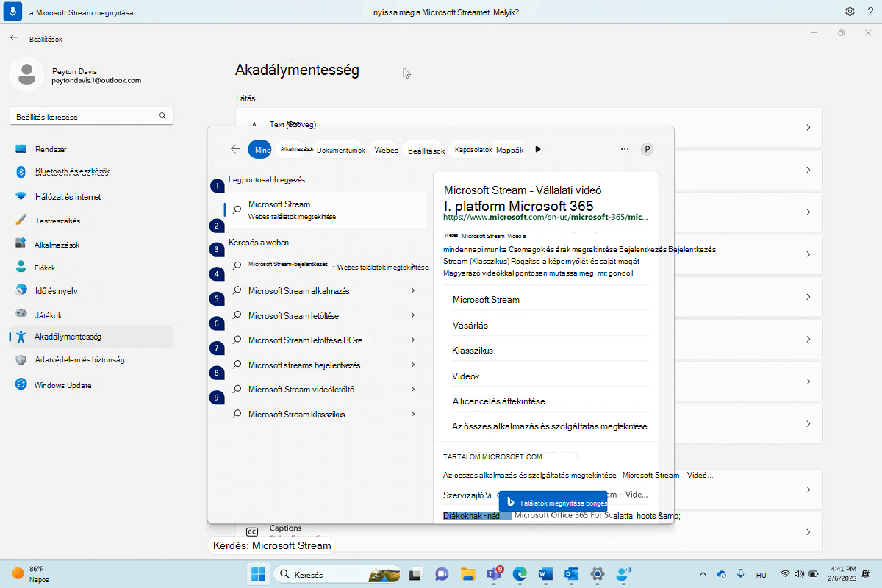Image resolution: width=882 pixels, height=588 pixels.
Task: Open Bluetooth és eszközök settings
Action: coord(92,171)
